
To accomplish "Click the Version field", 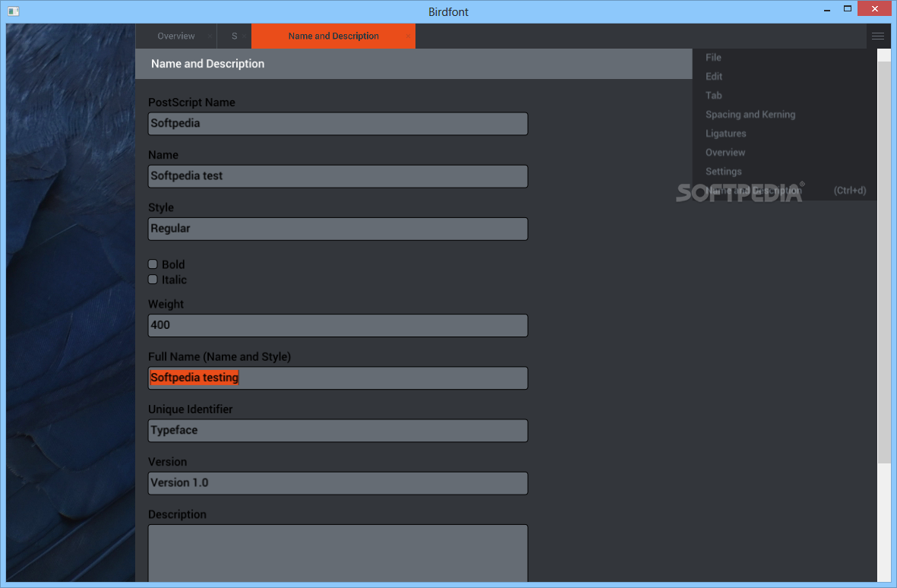I will point(337,483).
